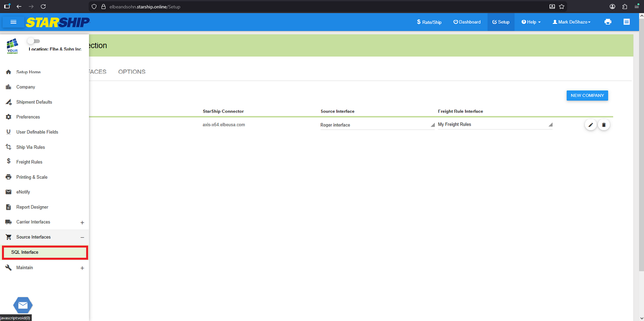Click the hamburger menu button beside the StarShip logo

[13, 22]
